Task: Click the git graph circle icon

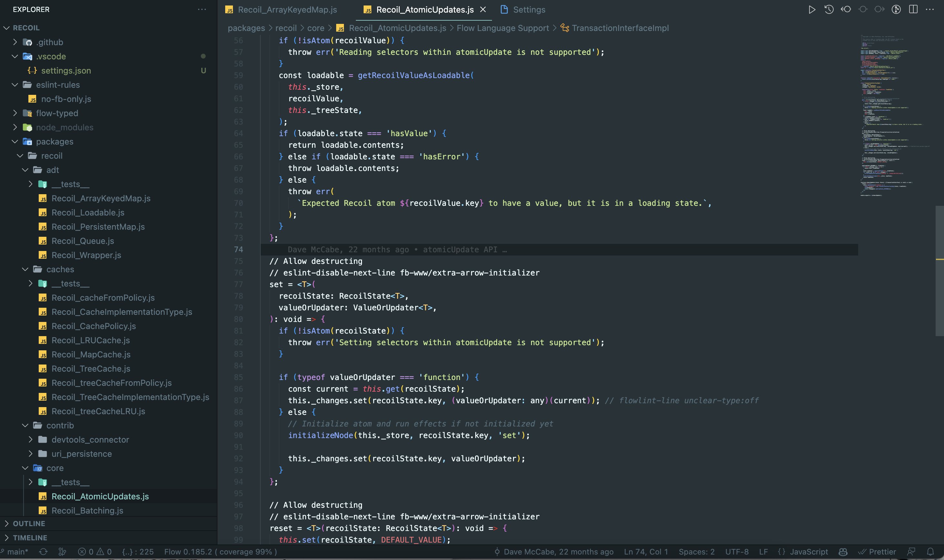Action: pos(896,9)
